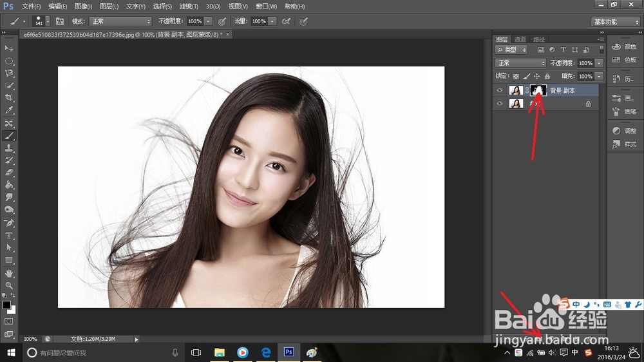The width and height of the screenshot is (644, 362).
Task: Select the Clone Stamp tool
Action: 8,148
